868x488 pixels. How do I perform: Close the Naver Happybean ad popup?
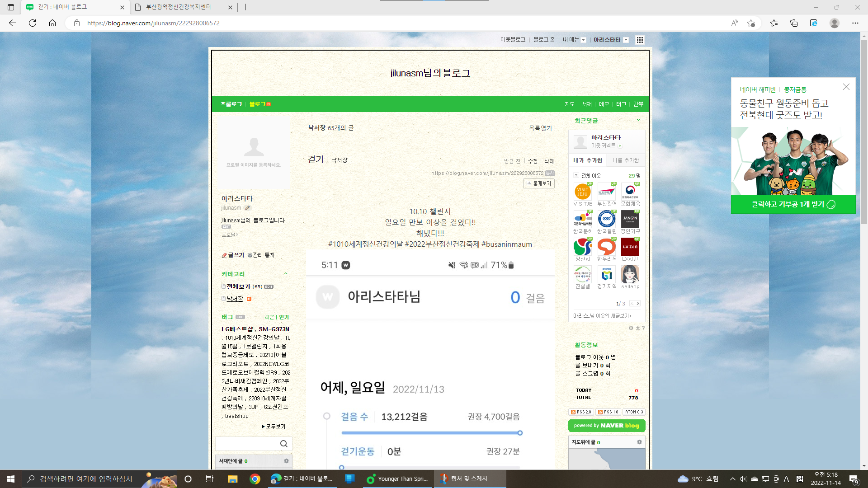pyautogui.click(x=846, y=87)
